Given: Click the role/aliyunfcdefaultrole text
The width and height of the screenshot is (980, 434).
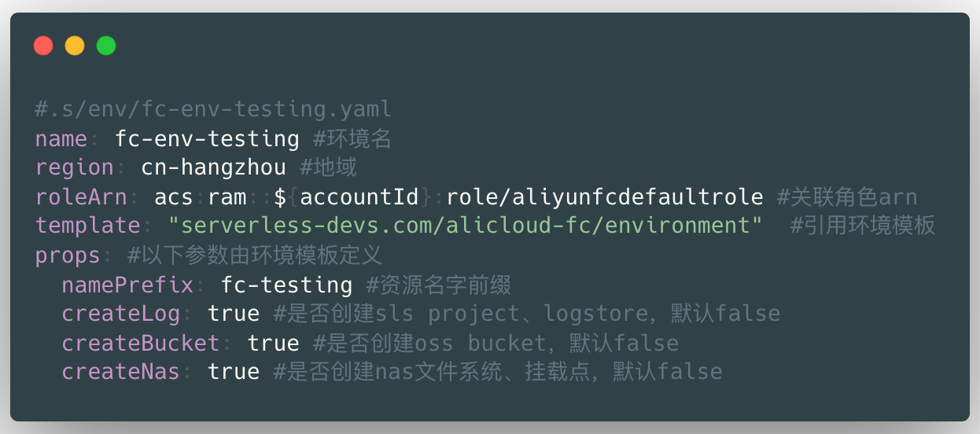Looking at the screenshot, I should 605,197.
